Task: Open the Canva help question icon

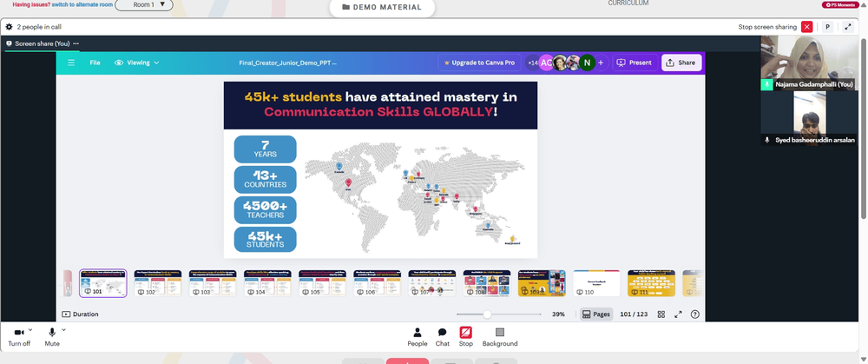Action: pos(694,314)
